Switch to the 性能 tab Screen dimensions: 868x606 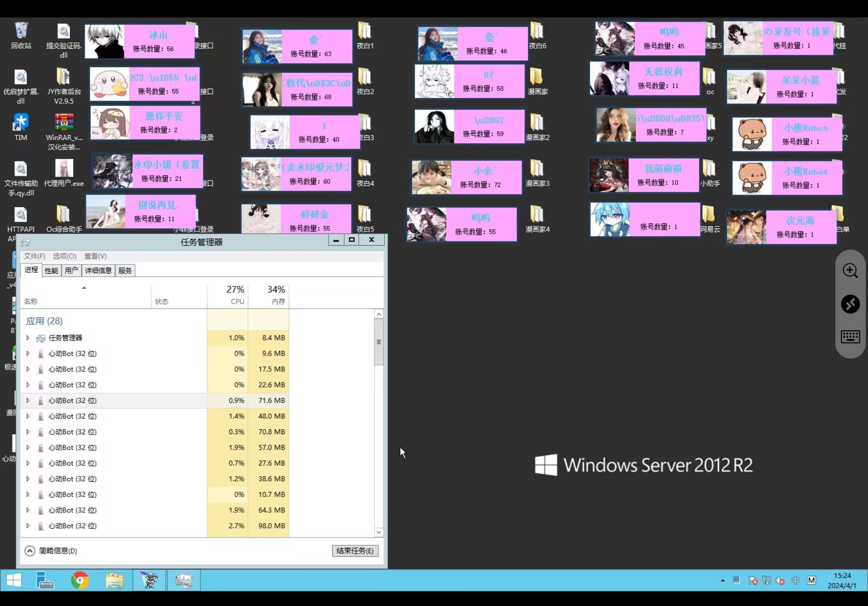point(51,271)
